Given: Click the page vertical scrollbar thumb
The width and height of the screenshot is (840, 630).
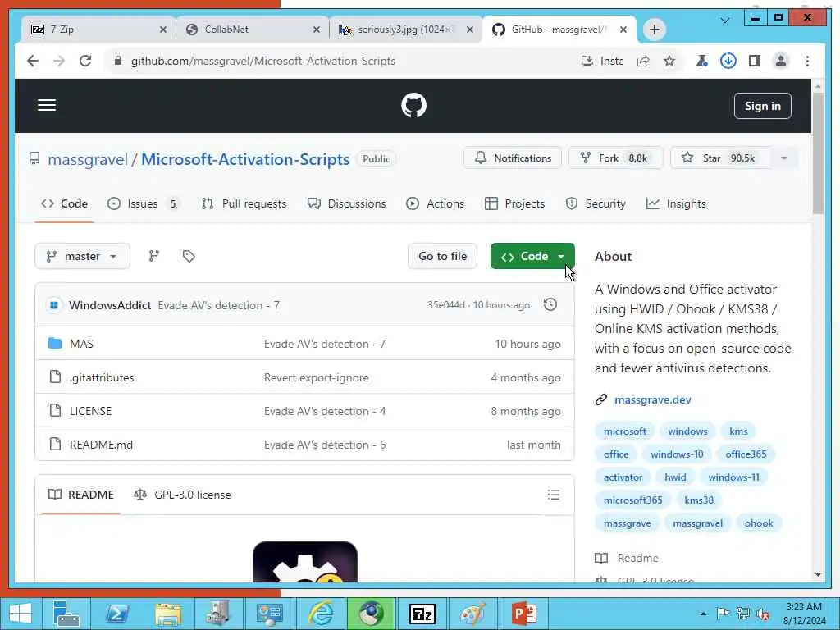Looking at the screenshot, I should click(818, 153).
